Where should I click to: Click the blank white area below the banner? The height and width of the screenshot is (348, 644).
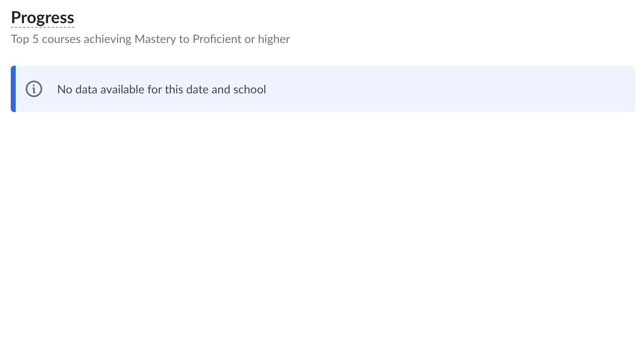coord(322,227)
